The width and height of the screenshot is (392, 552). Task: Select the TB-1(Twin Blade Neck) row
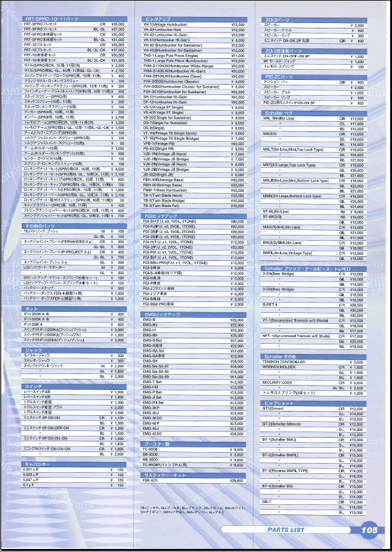pyautogui.click(x=195, y=195)
